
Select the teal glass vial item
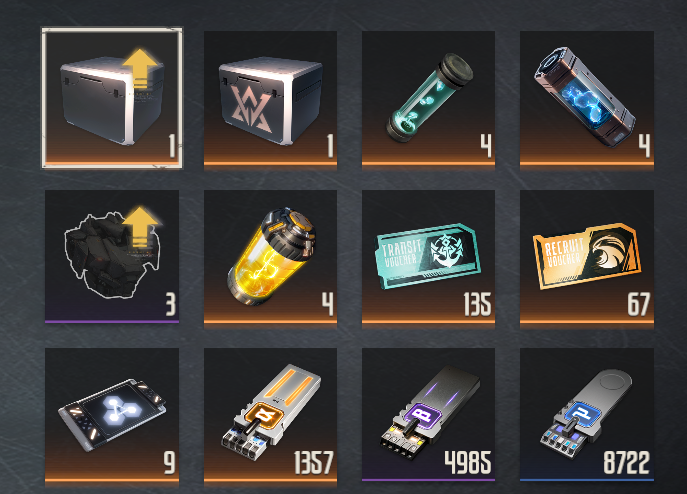(428, 99)
